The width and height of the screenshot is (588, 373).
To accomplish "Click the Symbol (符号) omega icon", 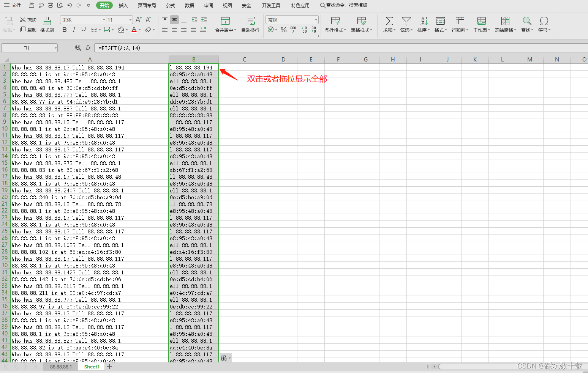I will 544,21.
